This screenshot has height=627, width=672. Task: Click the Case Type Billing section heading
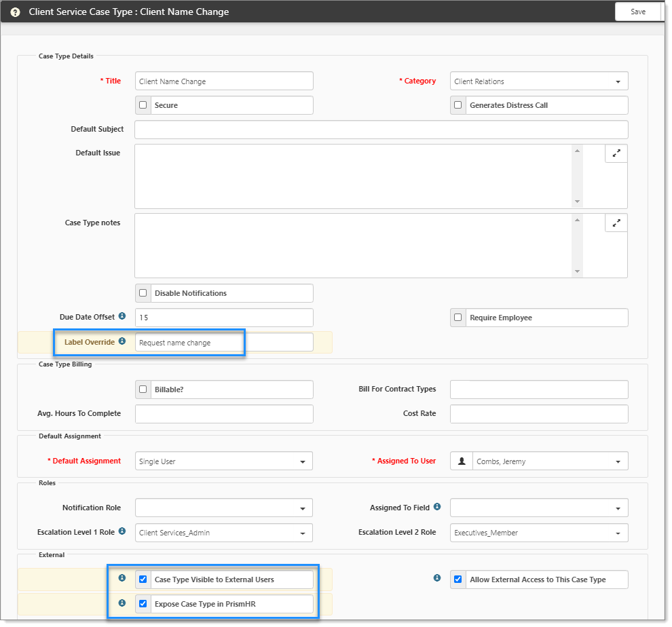click(65, 364)
